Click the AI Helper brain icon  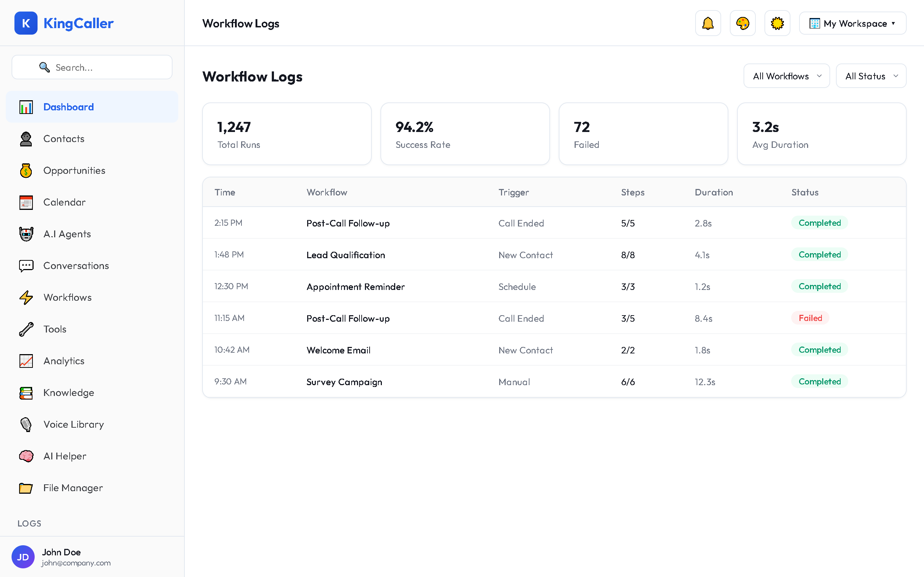(26, 456)
